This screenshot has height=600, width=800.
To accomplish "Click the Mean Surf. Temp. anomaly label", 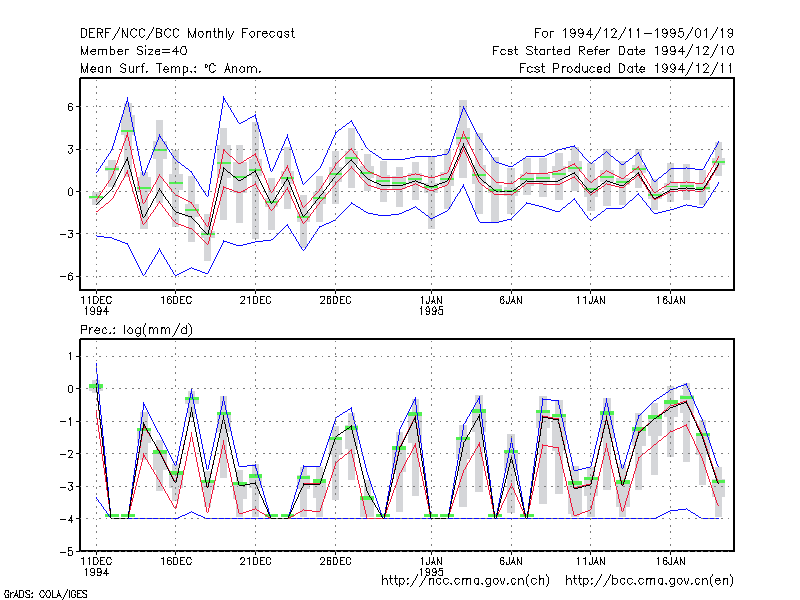I will tap(170, 68).
